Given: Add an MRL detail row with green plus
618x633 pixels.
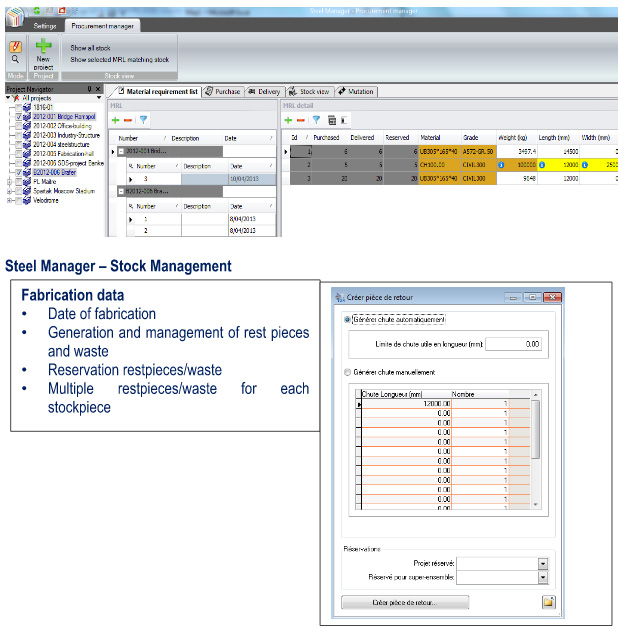Looking at the screenshot, I should [288, 120].
